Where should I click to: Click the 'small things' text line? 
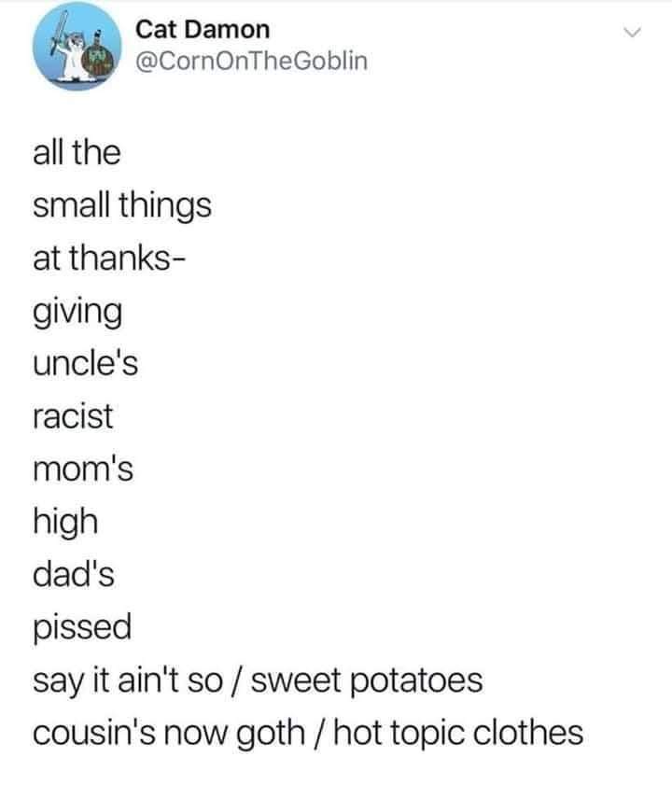(122, 205)
